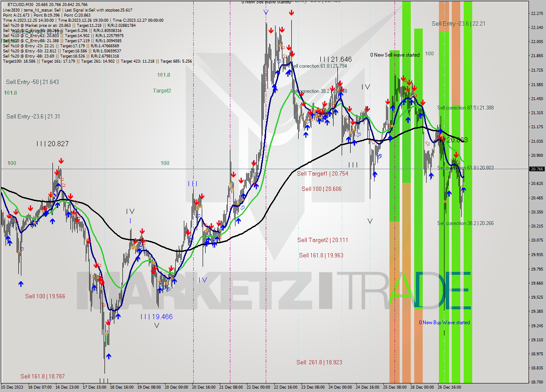The width and height of the screenshot is (546, 392).
Task: Click the '16 Dec 07:00' time axis label
Action: point(40,387)
